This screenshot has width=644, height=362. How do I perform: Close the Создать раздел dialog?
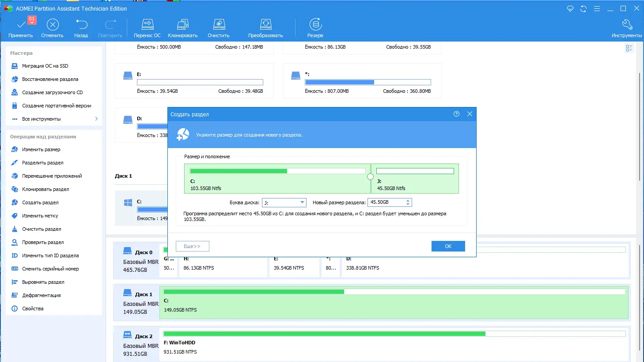470,114
